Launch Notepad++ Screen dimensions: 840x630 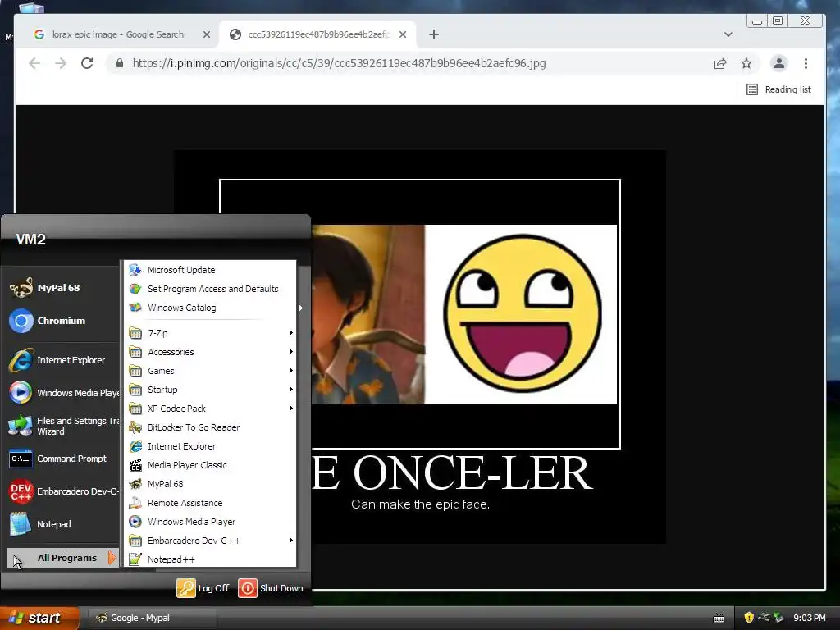click(x=209, y=559)
